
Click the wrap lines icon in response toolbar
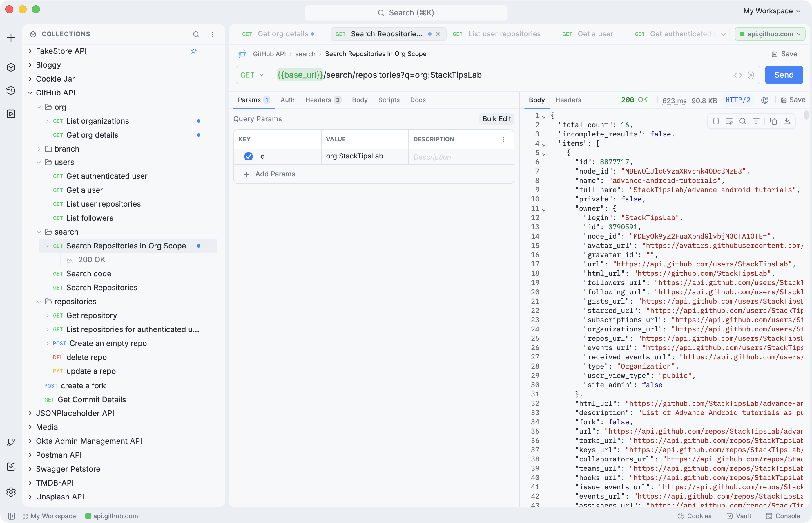tap(729, 121)
